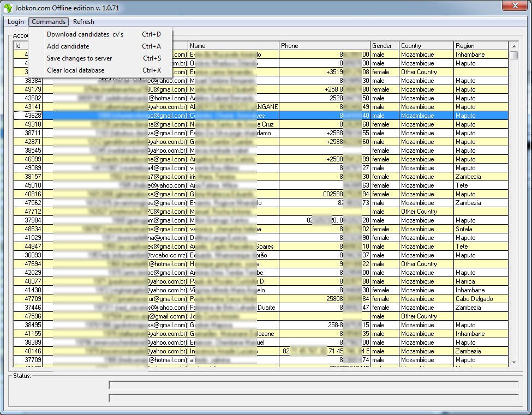
Task: Click Id cell 41029
Action: point(28,238)
